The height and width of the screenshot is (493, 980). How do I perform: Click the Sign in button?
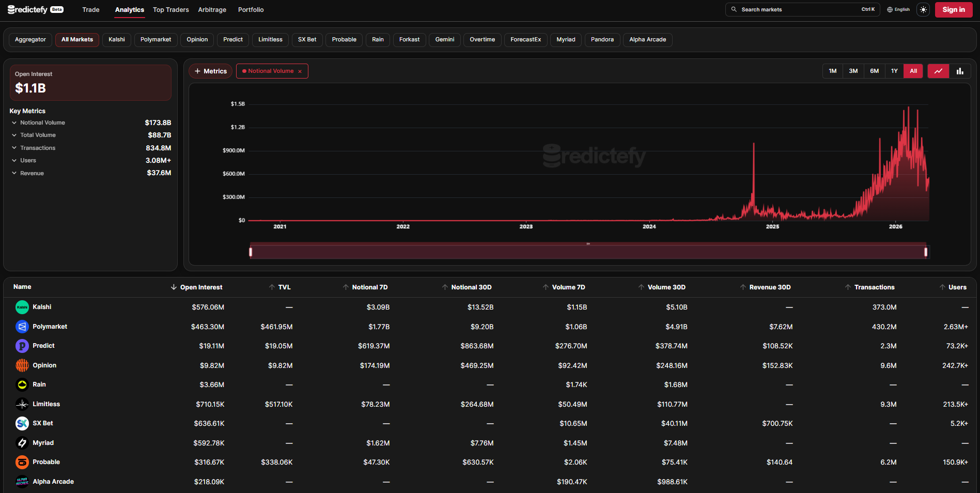(x=954, y=10)
